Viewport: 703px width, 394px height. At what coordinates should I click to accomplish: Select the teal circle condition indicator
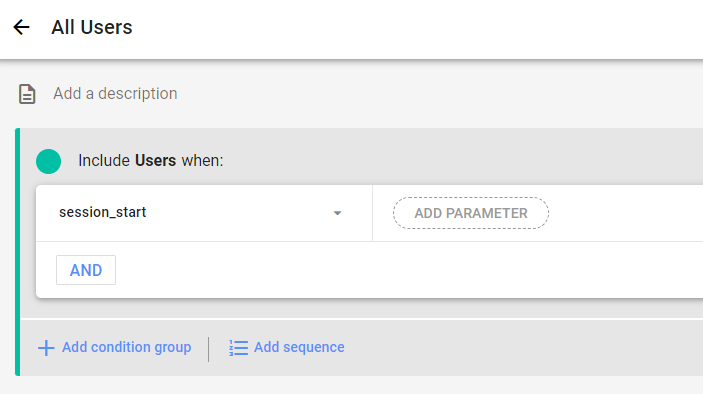(x=48, y=161)
